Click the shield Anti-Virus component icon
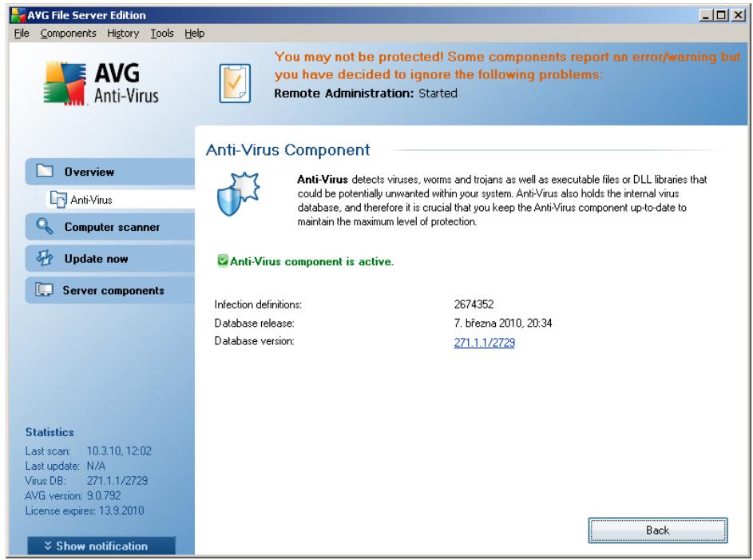Image resolution: width=753 pixels, height=560 pixels. [x=238, y=194]
